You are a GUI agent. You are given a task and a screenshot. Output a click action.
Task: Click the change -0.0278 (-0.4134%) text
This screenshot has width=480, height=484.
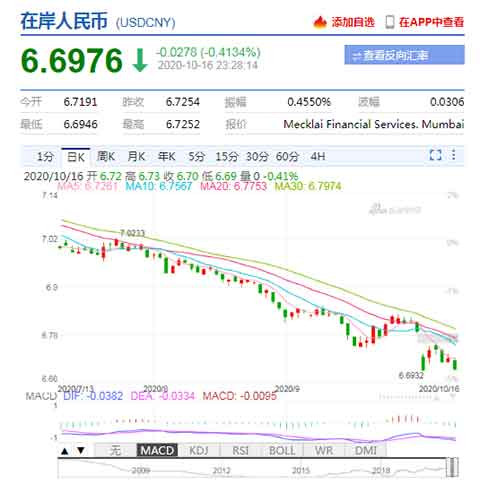208,52
